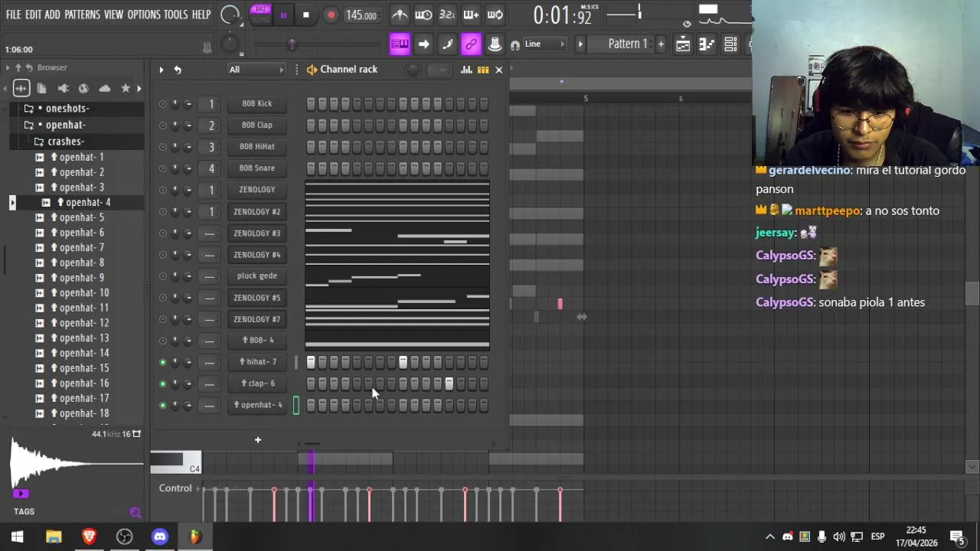Open the Pattern 1 selector
Viewport: 980px width, 551px height.
point(627,44)
